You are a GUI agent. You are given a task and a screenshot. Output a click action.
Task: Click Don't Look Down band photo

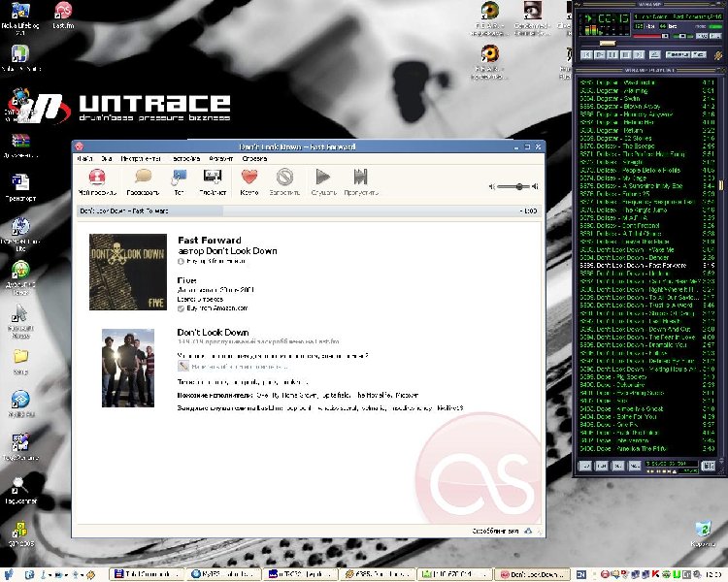click(128, 368)
